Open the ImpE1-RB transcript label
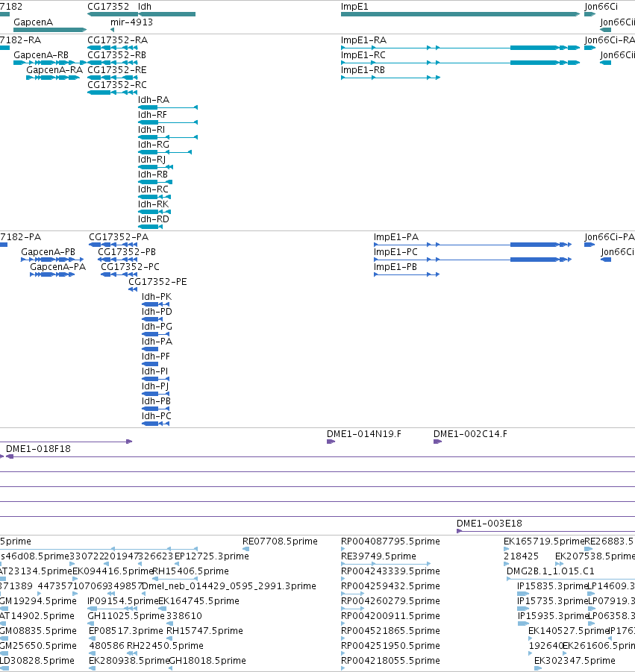635x672 pixels. 363,70
